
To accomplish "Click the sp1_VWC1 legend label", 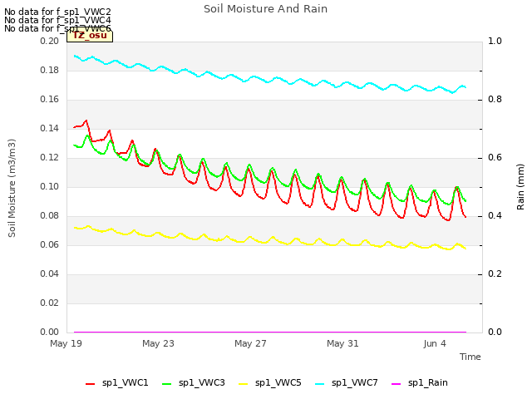I will [x=126, y=382].
